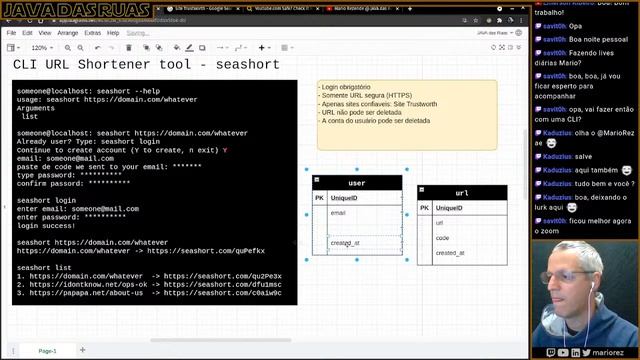
Task: Click the vertical canvas scrollbar
Action: pyautogui.click(x=525, y=163)
